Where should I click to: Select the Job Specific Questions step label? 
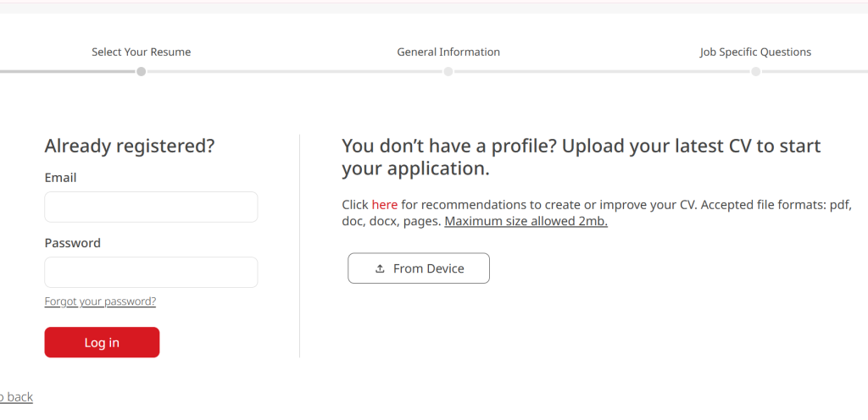coord(755,52)
